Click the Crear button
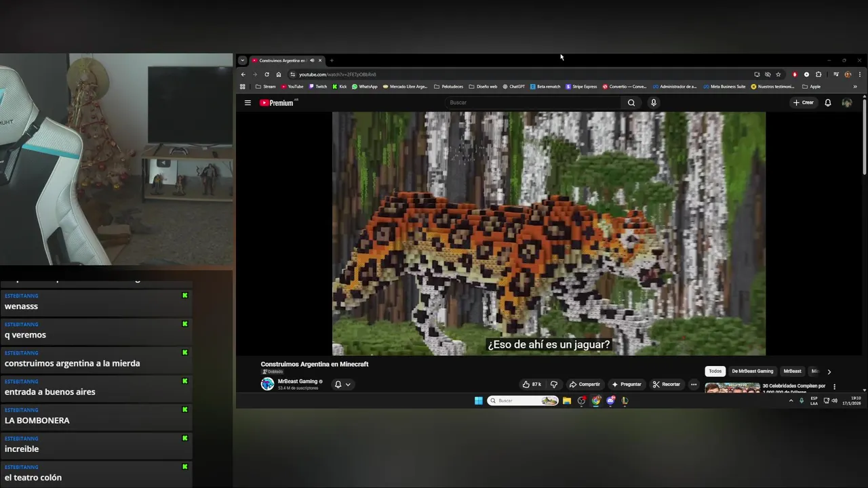The image size is (868, 488). click(x=804, y=103)
